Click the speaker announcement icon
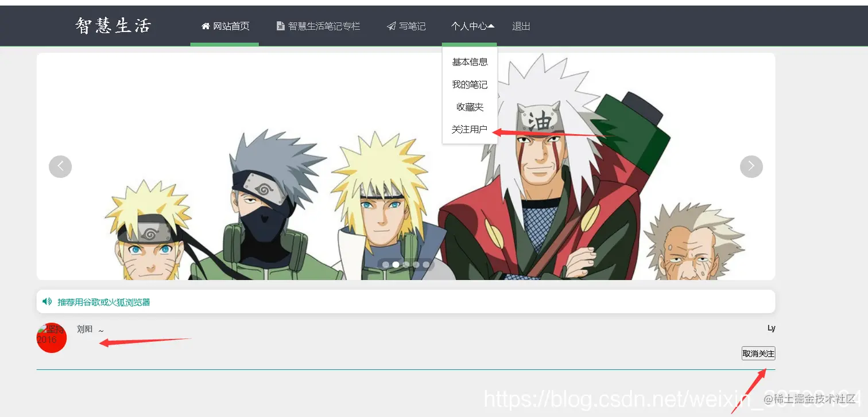This screenshot has height=417, width=868. click(47, 301)
